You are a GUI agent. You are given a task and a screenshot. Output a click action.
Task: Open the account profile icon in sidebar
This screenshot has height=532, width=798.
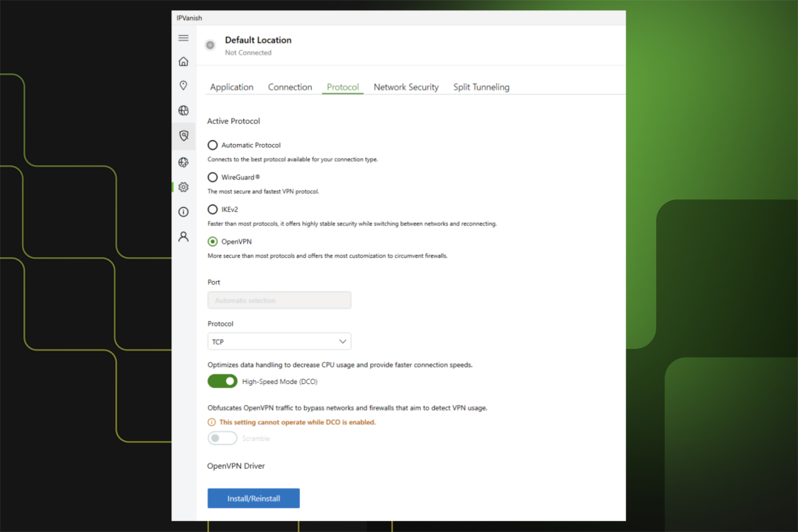tap(184, 237)
